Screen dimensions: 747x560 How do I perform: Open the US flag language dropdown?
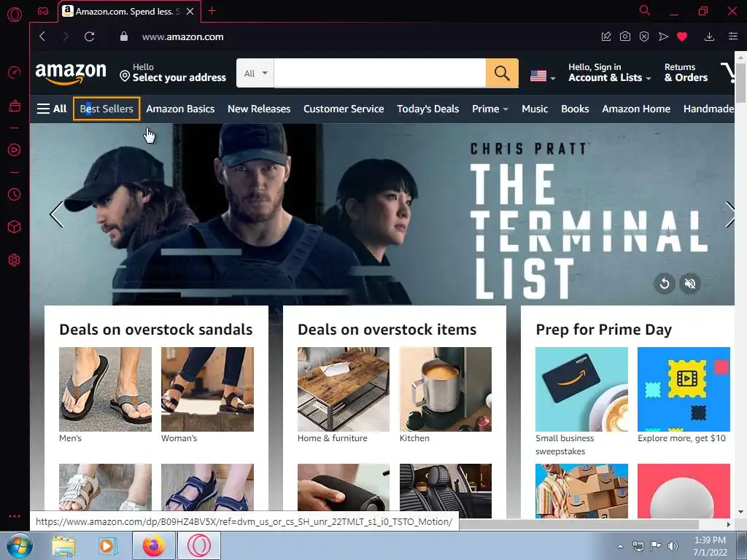pos(543,76)
